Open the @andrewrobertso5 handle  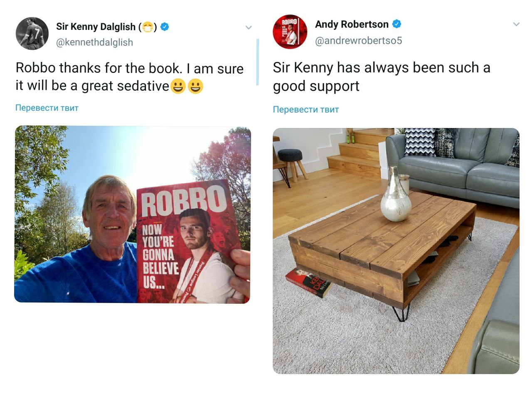358,40
